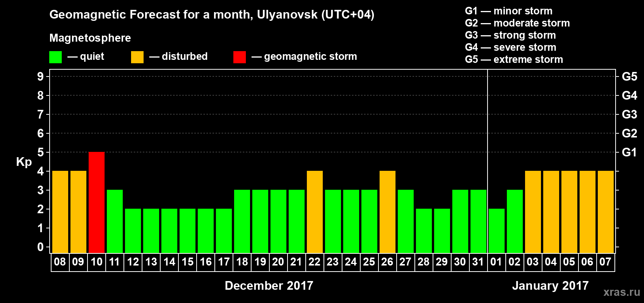Click the red geomagnetic storm legend swatch

tap(239, 57)
